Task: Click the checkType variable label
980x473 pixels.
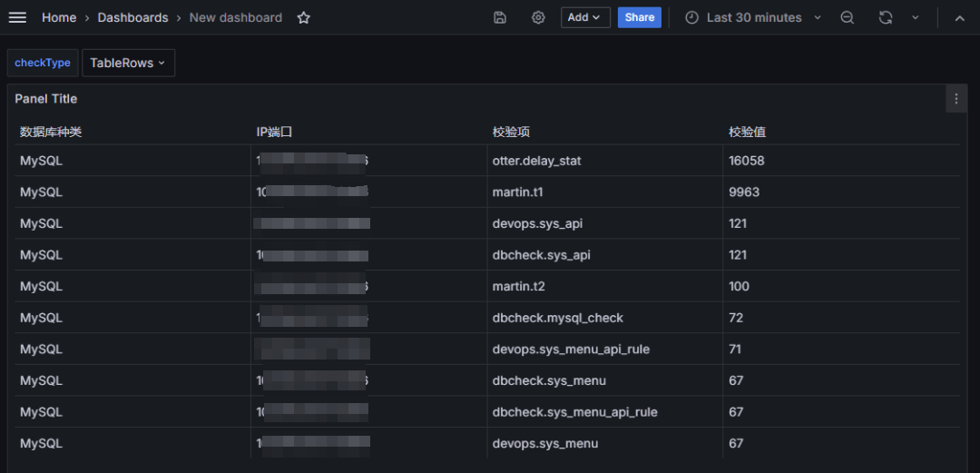Action: click(x=43, y=63)
